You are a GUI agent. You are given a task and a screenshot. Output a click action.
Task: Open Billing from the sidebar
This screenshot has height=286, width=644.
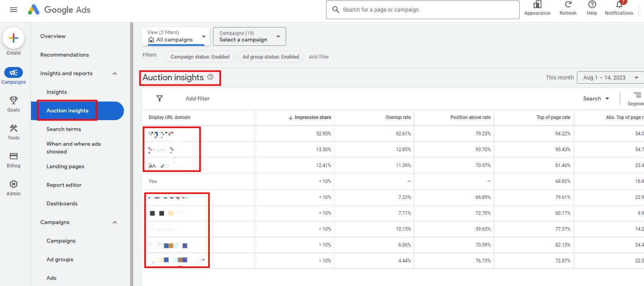tap(14, 157)
